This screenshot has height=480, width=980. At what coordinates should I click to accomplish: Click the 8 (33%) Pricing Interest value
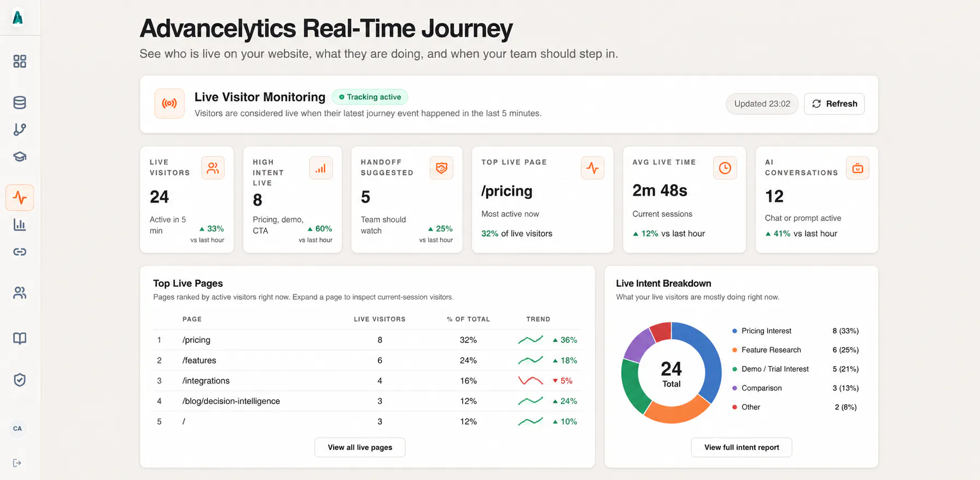click(x=845, y=331)
